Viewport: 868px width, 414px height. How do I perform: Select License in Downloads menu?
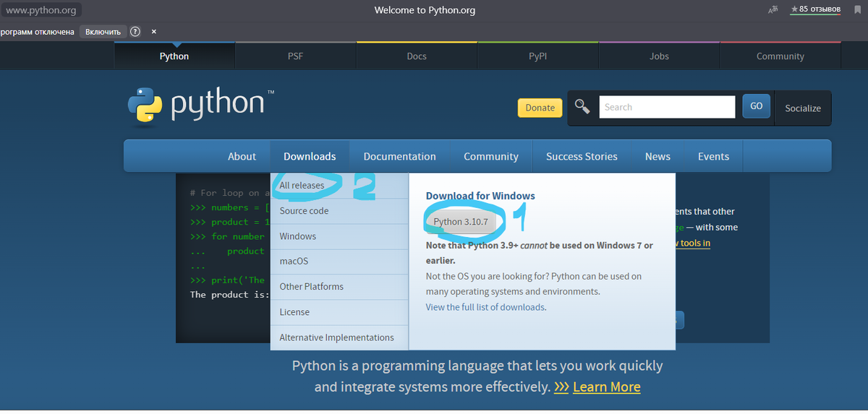339,312
